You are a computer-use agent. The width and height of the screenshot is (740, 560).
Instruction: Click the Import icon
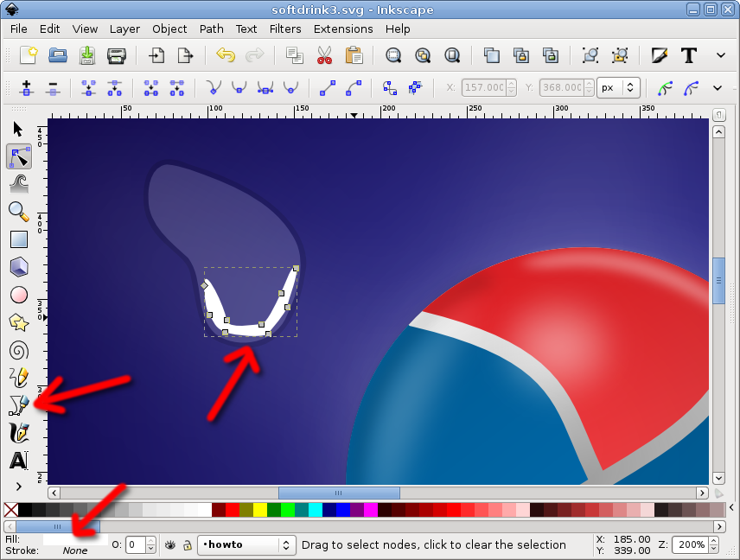[x=156, y=55]
